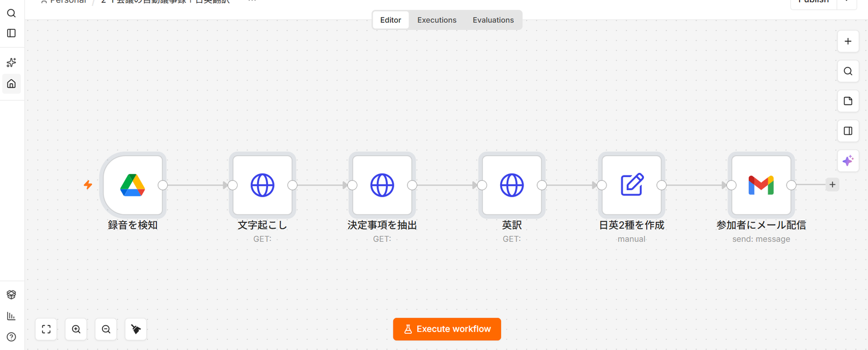Go to the home overview icon
Image resolution: width=868 pixels, height=350 pixels.
click(x=11, y=83)
